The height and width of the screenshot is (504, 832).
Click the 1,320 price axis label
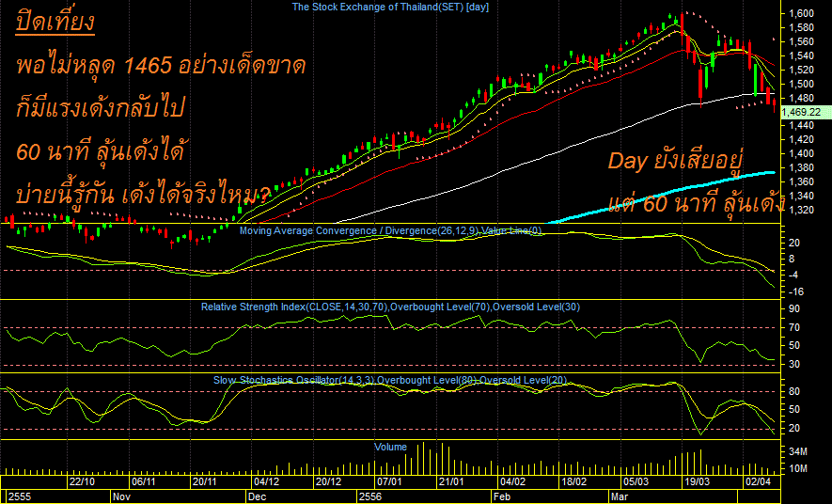[x=801, y=210]
